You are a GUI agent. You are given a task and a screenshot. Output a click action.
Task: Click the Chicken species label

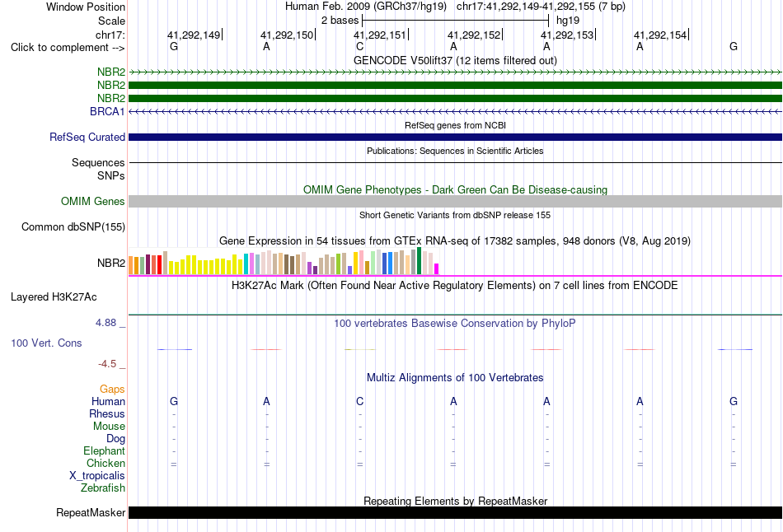tap(105, 463)
